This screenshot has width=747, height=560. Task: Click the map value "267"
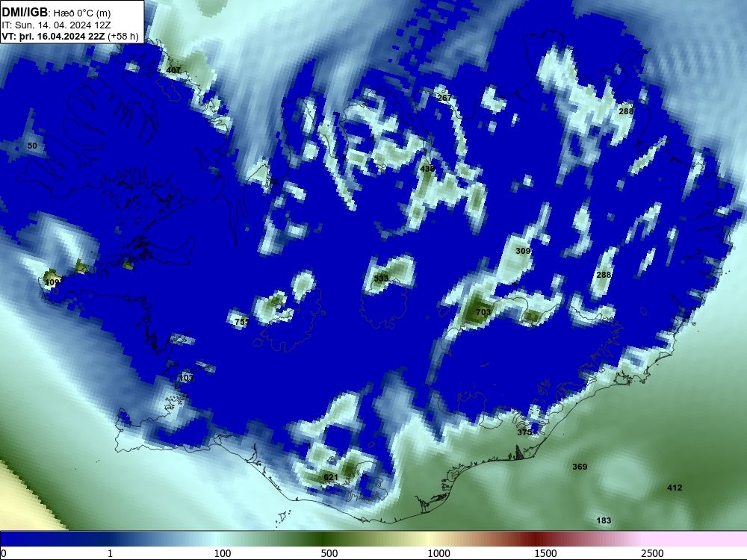[x=444, y=98]
